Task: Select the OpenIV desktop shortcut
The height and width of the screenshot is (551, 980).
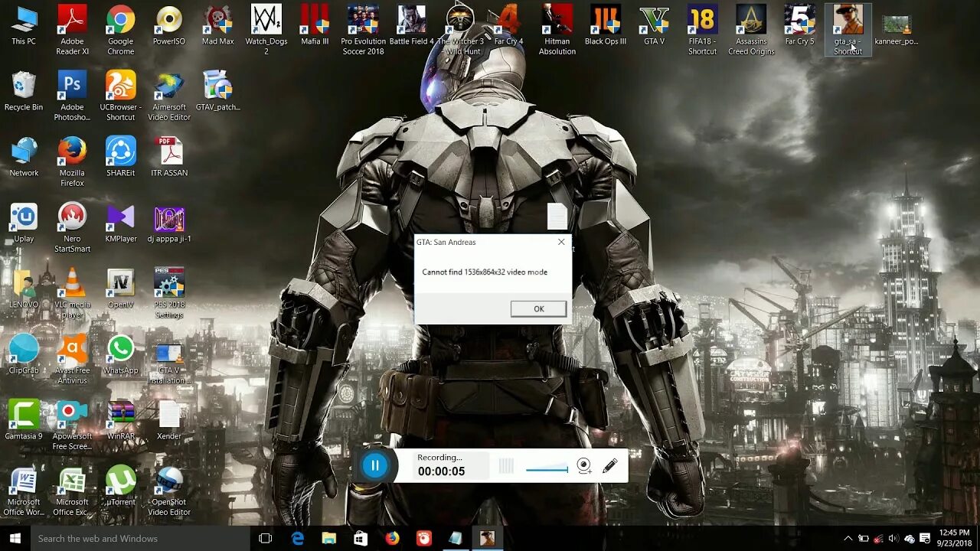Action: [x=120, y=289]
